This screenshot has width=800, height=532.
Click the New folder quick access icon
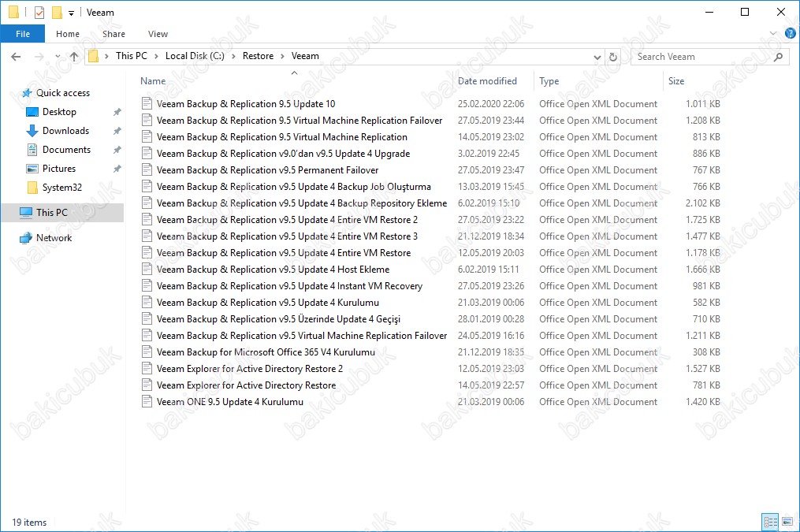point(57,13)
